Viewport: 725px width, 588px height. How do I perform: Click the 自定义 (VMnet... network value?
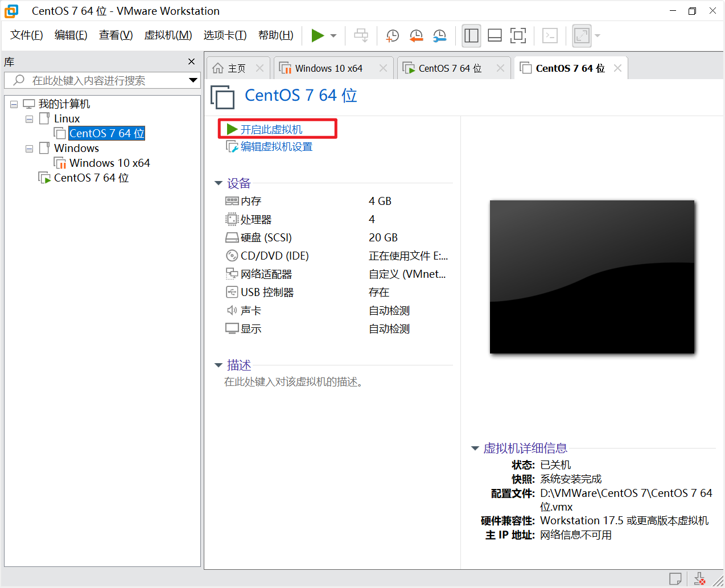(407, 274)
